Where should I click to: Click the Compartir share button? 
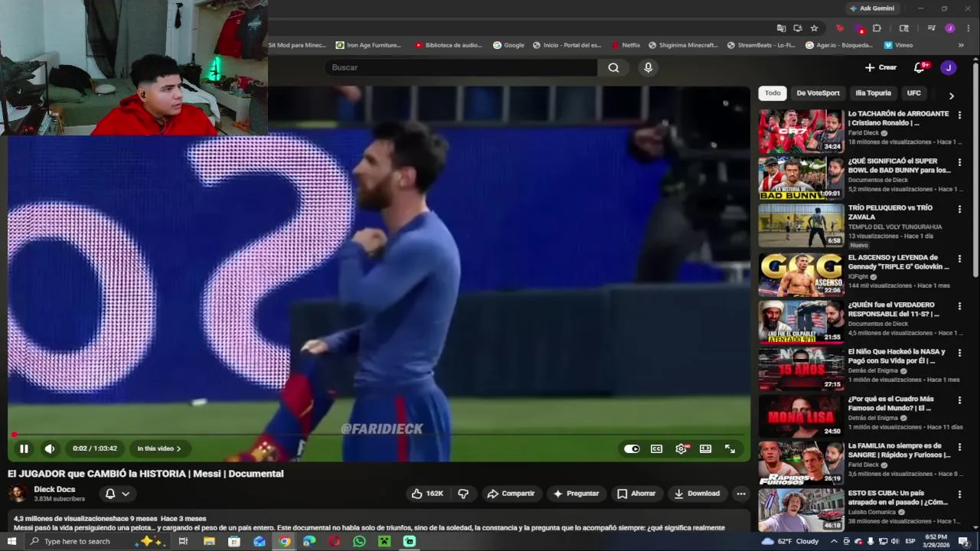(511, 494)
